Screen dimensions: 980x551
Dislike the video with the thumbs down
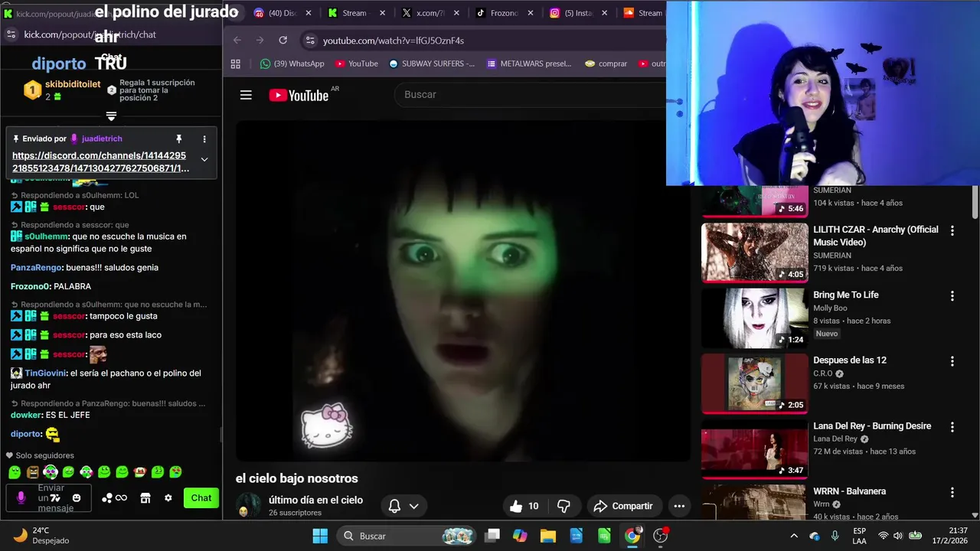pyautogui.click(x=563, y=506)
